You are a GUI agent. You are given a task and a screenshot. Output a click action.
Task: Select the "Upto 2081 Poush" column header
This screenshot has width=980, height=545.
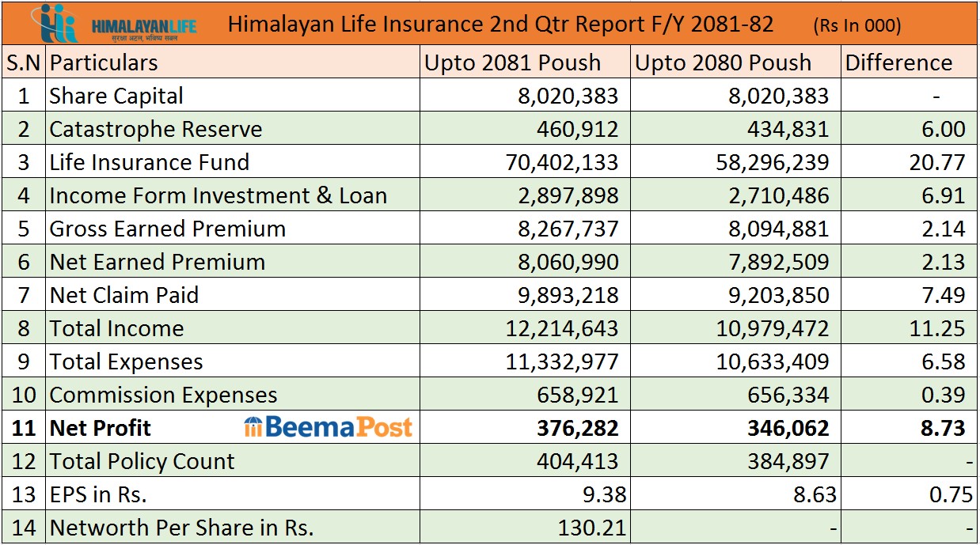[x=512, y=63]
